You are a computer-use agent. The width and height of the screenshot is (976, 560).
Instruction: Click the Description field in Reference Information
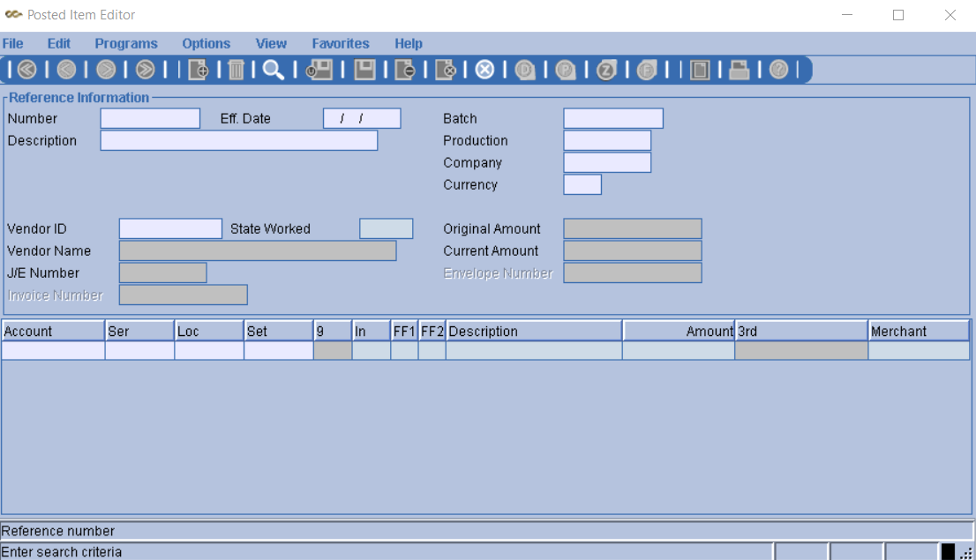(x=239, y=140)
